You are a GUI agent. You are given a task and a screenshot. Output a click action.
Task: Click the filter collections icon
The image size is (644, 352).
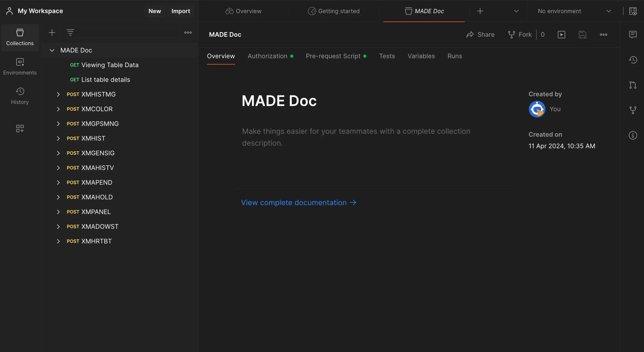(x=70, y=33)
